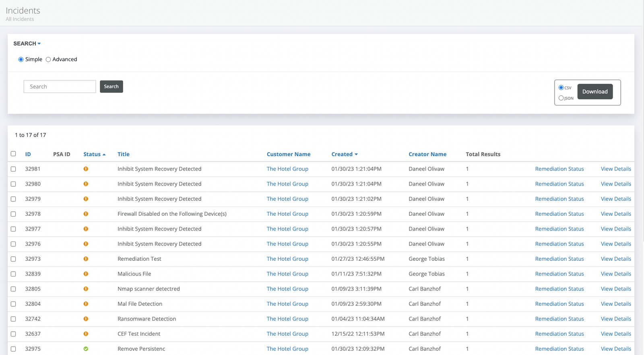The image size is (644, 355).
Task: Click the 'Ransomware Detection' title text
Action: 147,319
